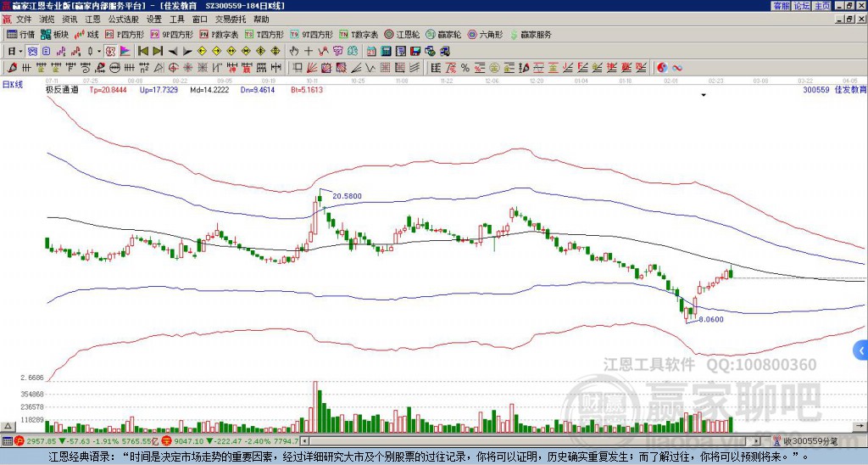The image size is (868, 465).
Task: Open the 文件 menu
Action: 24,20
